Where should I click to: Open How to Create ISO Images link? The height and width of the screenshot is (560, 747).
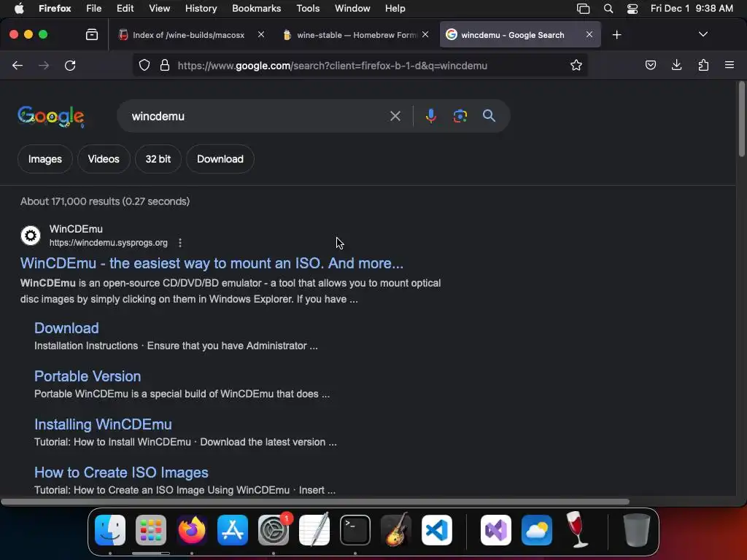pyautogui.click(x=121, y=472)
